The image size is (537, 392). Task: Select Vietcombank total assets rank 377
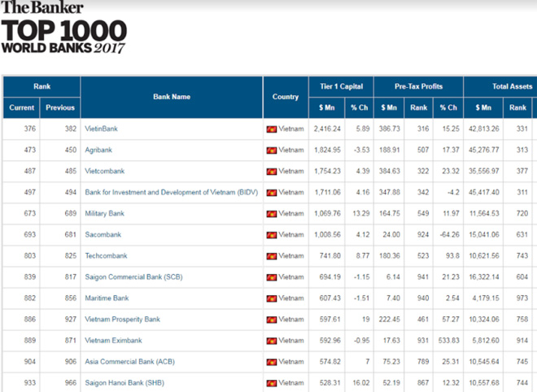522,171
